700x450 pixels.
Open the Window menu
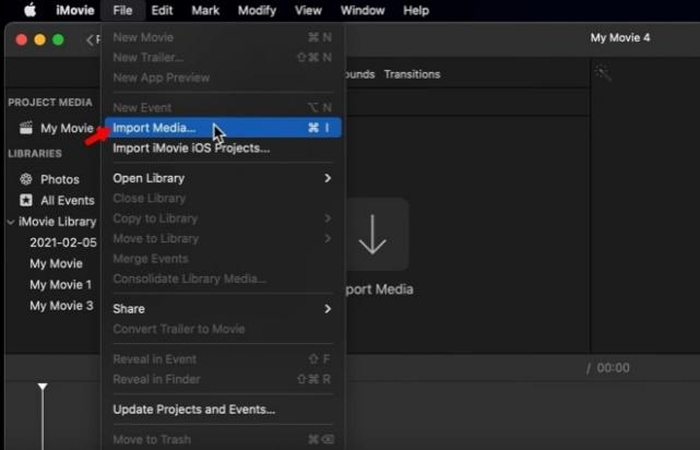[x=362, y=10]
